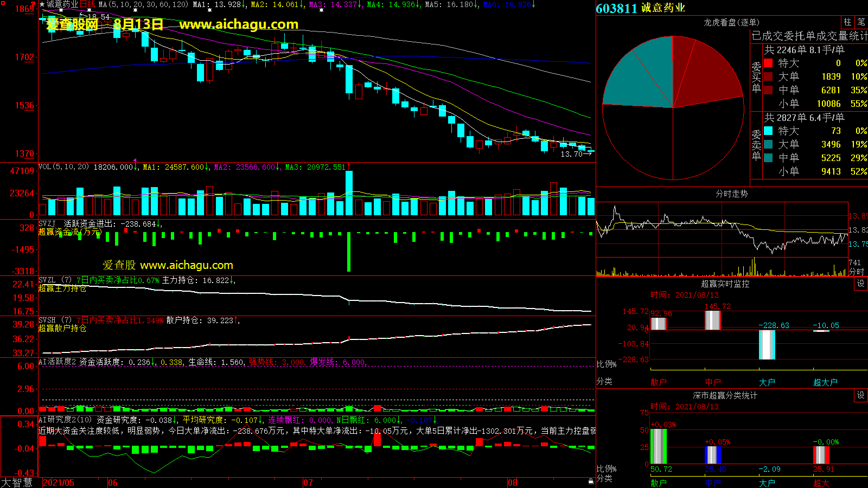Click the red square icon at top-left corner

pyautogui.click(x=3, y=3)
